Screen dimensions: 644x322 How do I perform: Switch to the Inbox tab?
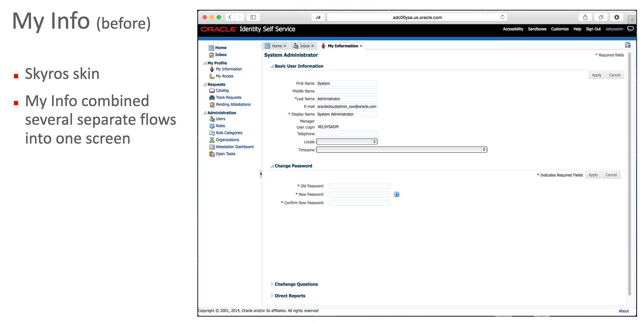(305, 46)
